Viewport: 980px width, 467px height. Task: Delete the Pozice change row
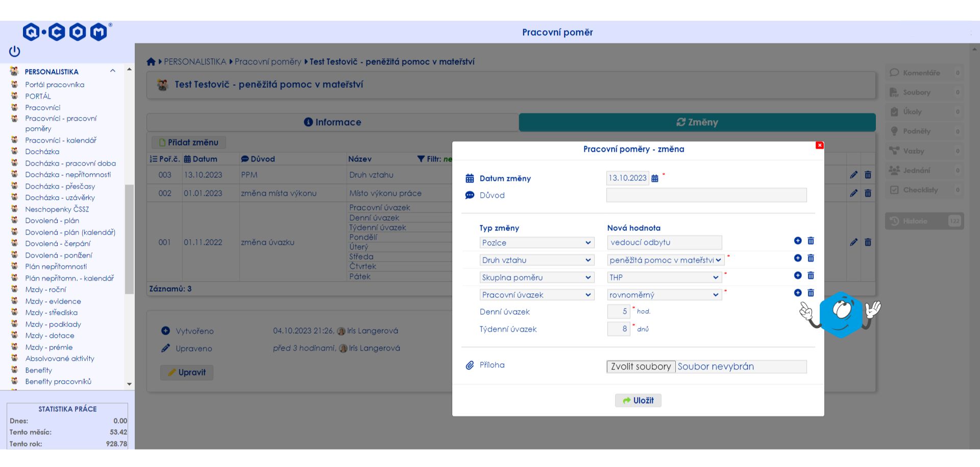(811, 241)
